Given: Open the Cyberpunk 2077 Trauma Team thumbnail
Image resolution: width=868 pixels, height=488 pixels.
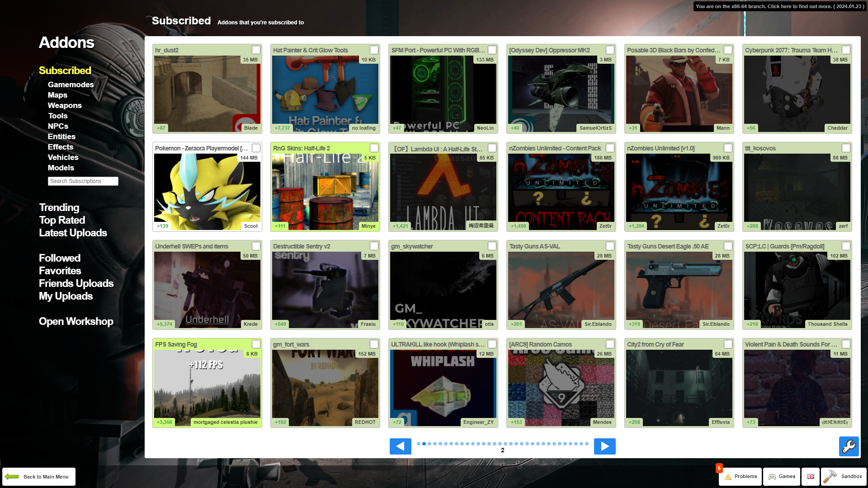Looking at the screenshot, I should 797,94.
